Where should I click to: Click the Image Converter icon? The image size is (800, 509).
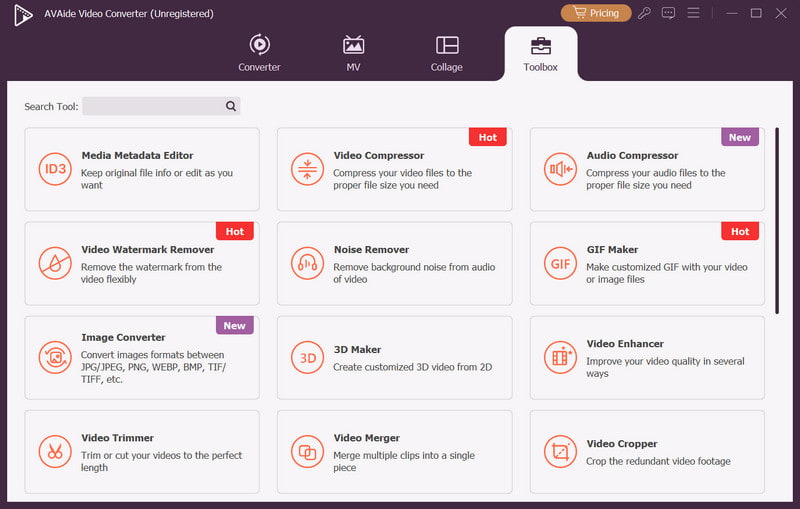click(55, 358)
